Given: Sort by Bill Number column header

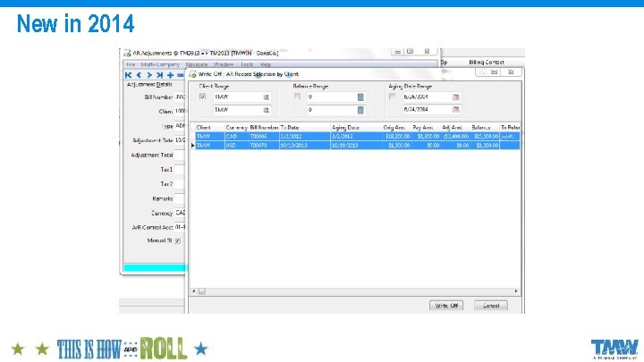Looking at the screenshot, I should click(x=264, y=128).
